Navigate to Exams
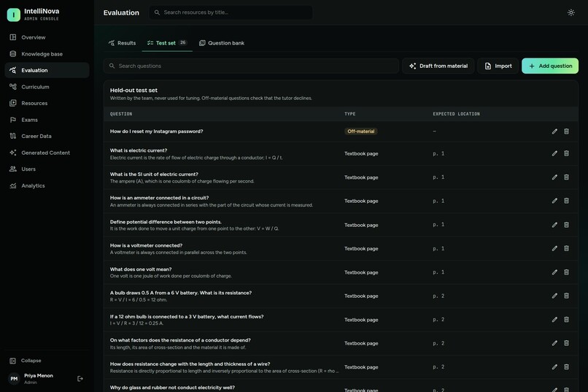The image size is (588, 392). coord(47,120)
